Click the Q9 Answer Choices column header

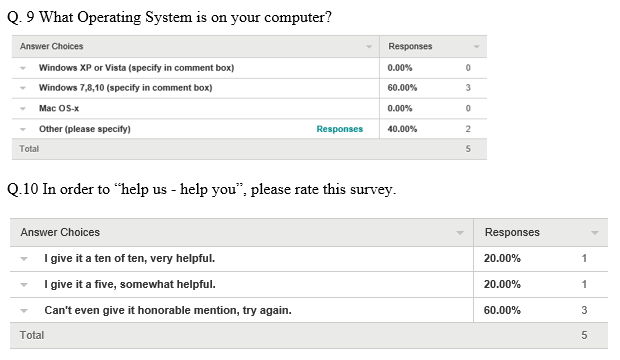pyautogui.click(x=196, y=46)
